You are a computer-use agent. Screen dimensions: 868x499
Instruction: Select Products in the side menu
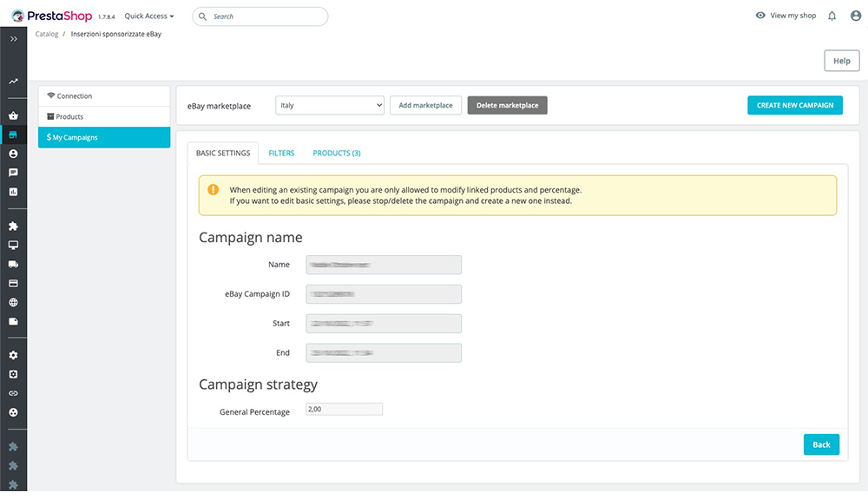[x=104, y=117]
